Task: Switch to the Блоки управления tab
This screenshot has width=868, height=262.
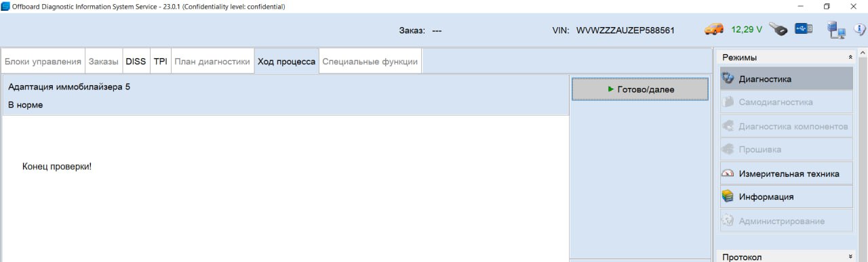Action: click(43, 61)
